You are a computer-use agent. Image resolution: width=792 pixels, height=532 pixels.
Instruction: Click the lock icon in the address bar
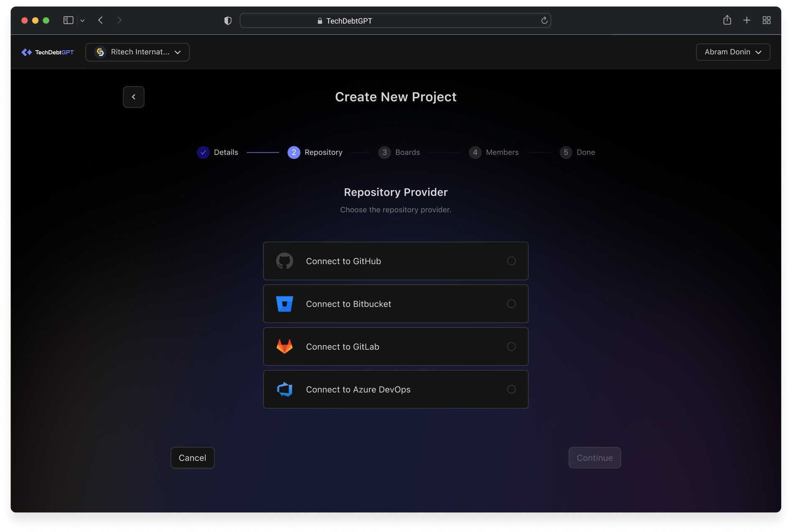click(x=320, y=21)
